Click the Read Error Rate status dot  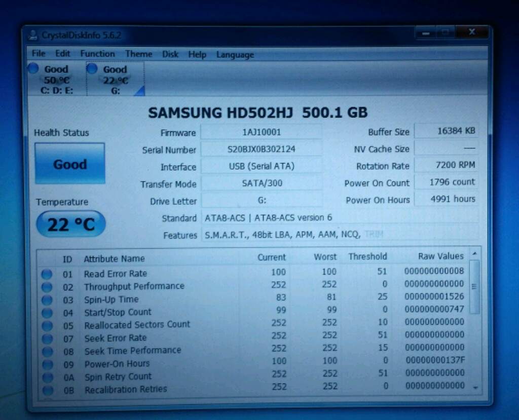47,274
